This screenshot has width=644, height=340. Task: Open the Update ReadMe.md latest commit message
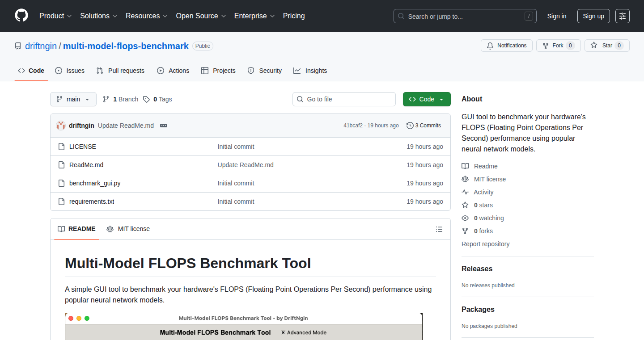click(126, 126)
